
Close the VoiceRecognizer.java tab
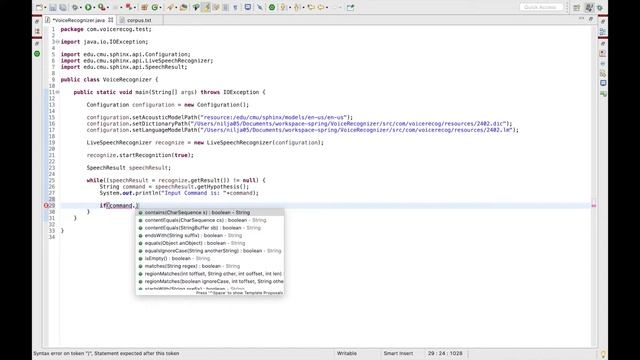coord(111,20)
